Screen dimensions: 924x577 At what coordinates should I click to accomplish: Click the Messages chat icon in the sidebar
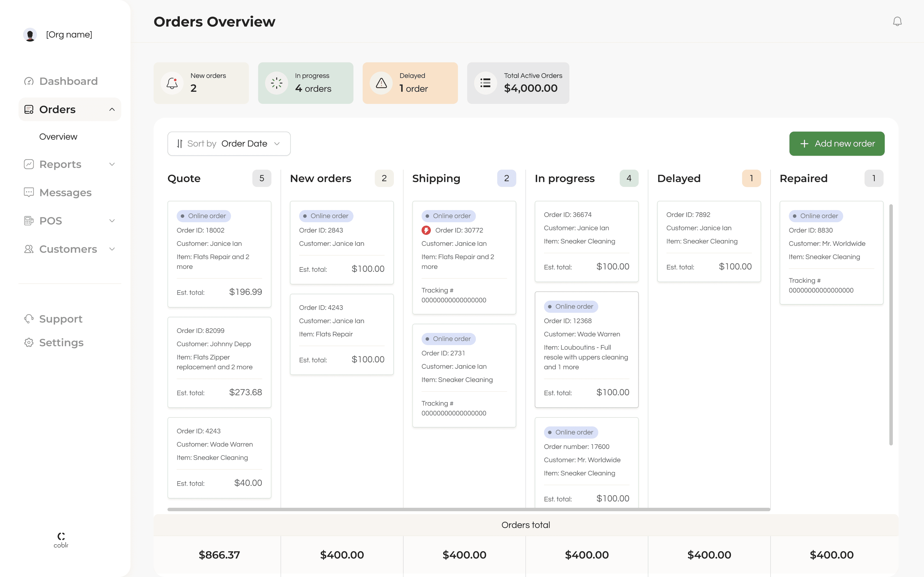click(29, 192)
